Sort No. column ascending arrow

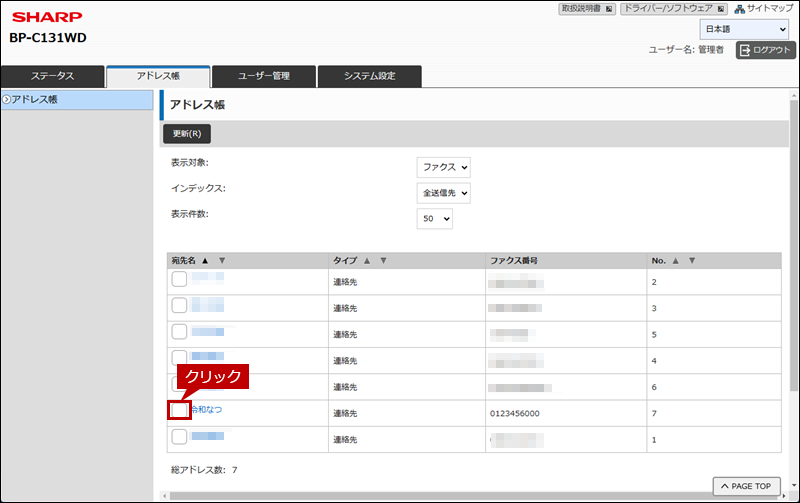coord(676,260)
